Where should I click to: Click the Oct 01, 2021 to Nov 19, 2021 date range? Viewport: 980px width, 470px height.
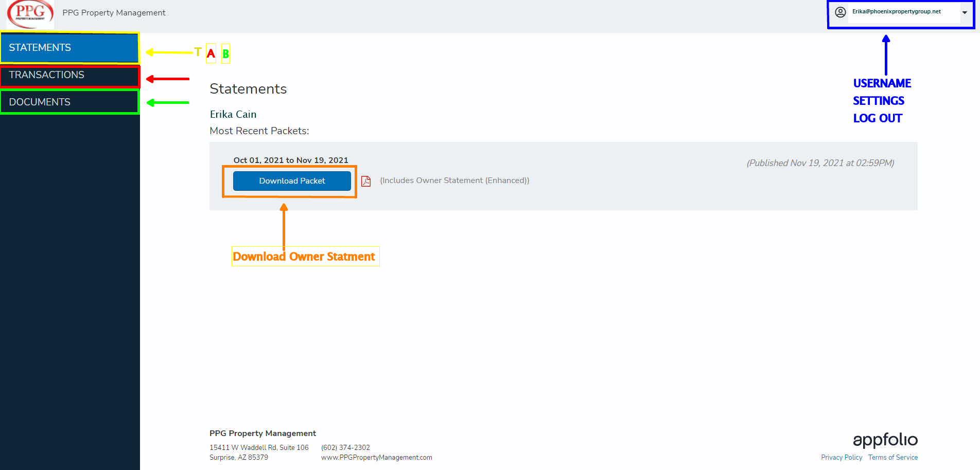click(x=291, y=160)
